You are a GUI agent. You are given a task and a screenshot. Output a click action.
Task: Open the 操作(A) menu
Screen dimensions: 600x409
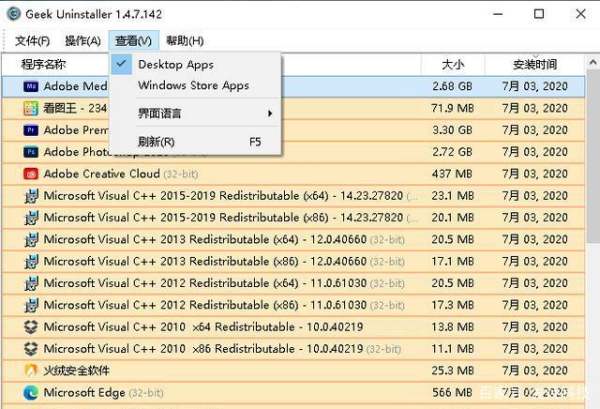(x=83, y=41)
